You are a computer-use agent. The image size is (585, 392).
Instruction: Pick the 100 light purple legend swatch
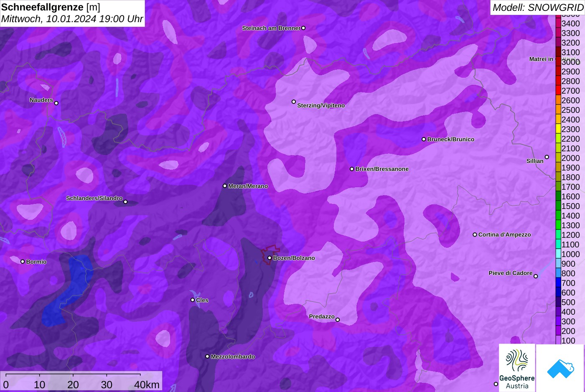click(558, 340)
